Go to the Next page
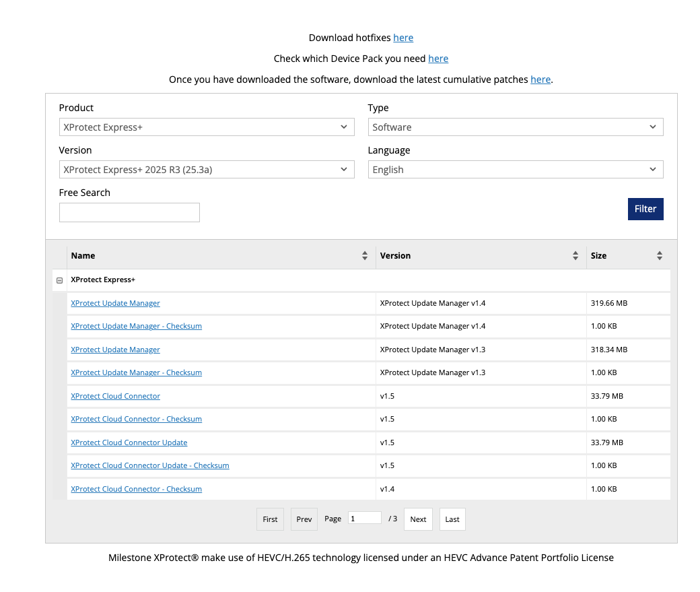Screen dimensions: 700x592 (418, 519)
